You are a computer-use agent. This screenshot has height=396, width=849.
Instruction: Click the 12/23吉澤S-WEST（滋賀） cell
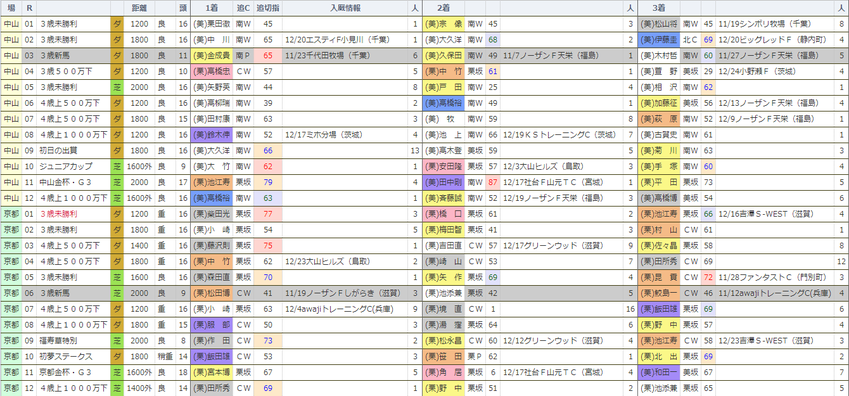point(776,340)
